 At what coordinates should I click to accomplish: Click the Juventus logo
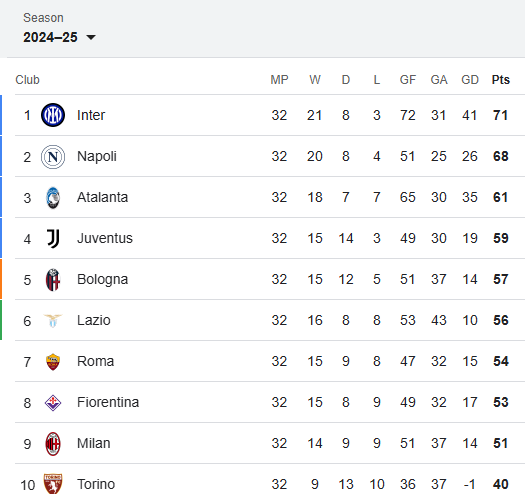point(53,238)
